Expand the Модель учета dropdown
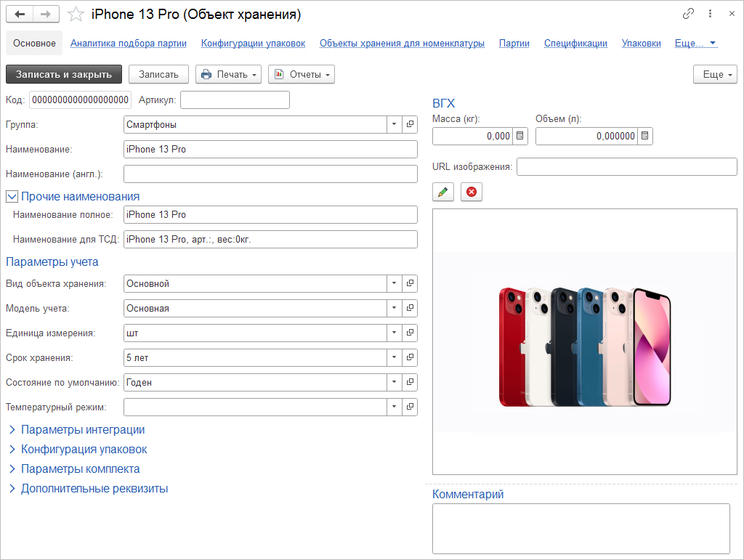Image resolution: width=744 pixels, height=560 pixels. click(394, 308)
